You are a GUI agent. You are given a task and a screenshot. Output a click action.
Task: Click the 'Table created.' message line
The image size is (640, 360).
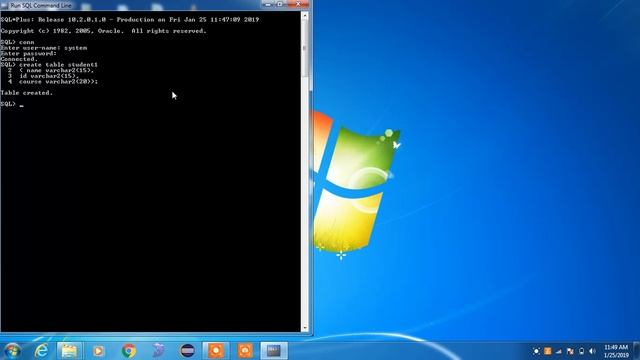click(27, 93)
